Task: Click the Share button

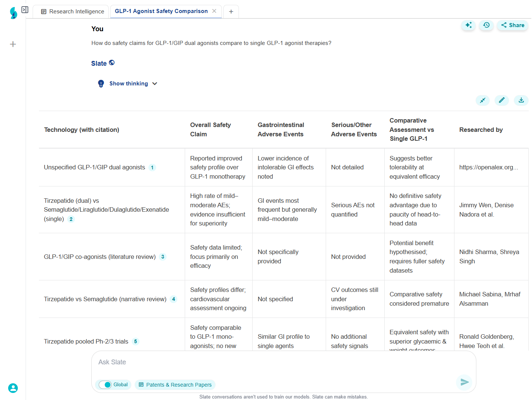Action: tap(512, 25)
